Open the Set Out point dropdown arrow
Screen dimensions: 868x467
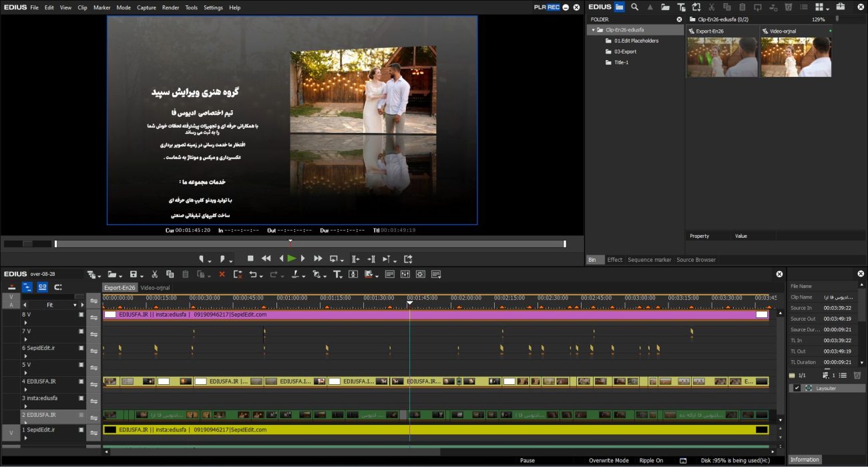[x=231, y=261]
